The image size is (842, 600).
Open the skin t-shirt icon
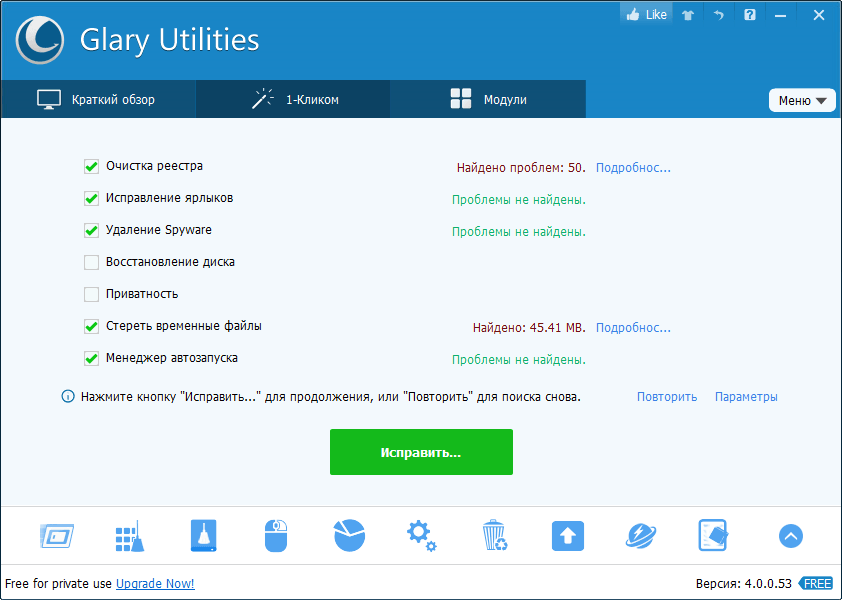[x=688, y=15]
